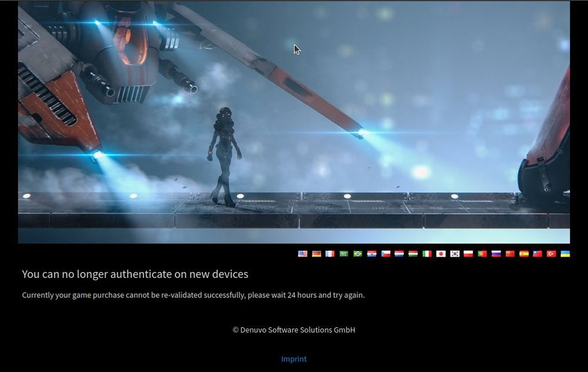
Task: Pick the Portuguese flag of Portugal
Action: pyautogui.click(x=482, y=254)
